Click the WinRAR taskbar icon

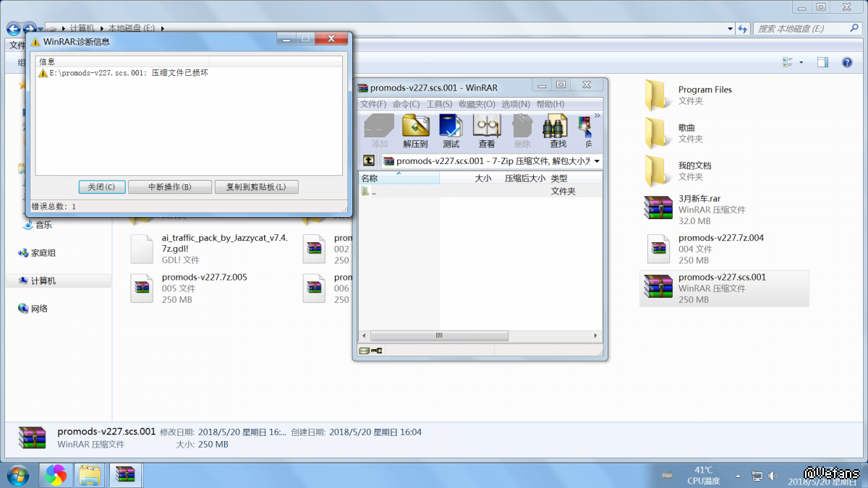pos(125,475)
